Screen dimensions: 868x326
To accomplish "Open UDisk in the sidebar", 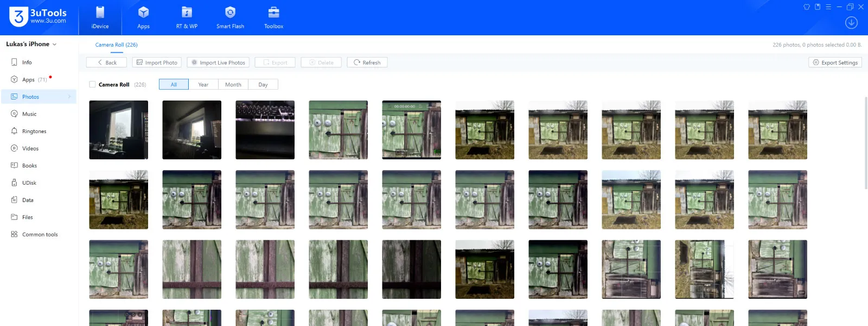I will (x=38, y=183).
